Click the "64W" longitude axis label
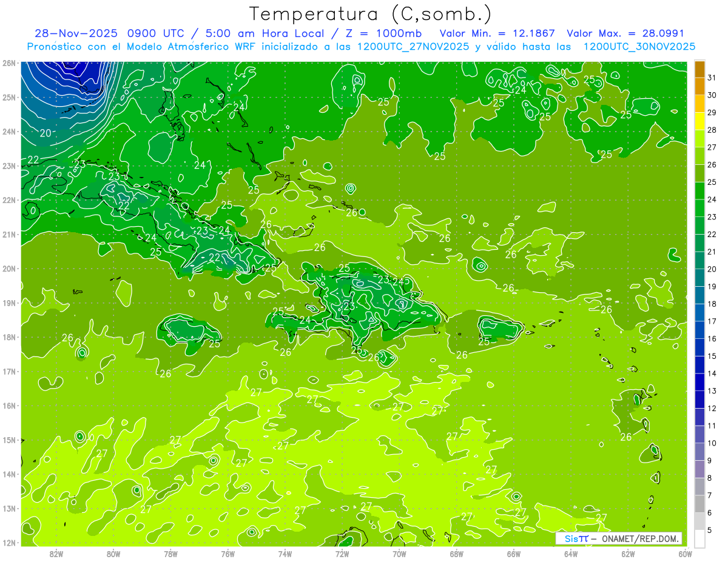This screenshot has height=562, width=728. 571,554
